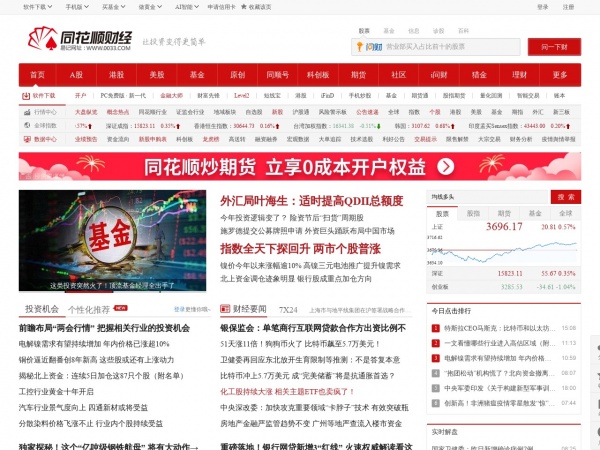
Task: Select the 股票 search category tab
Action: 364,31
